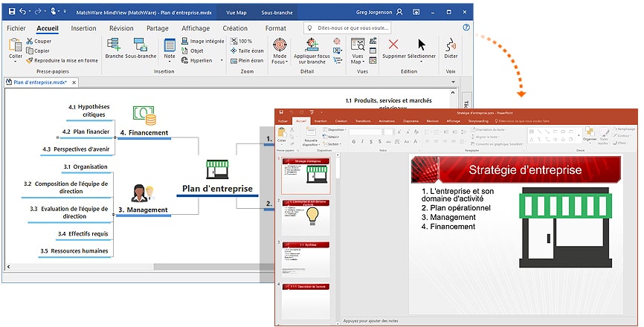Click Appliquer focus sur branche
Screen dimensions: 644x327
[312, 51]
